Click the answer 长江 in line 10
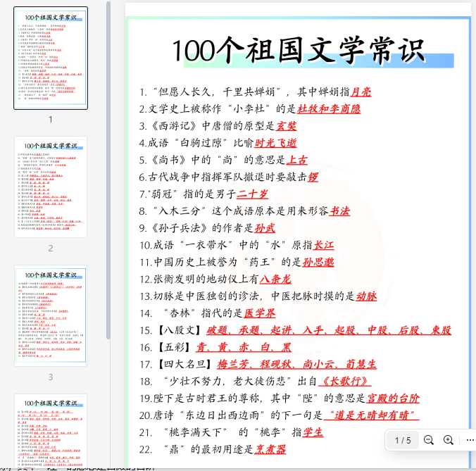This screenshot has height=471, width=476. click(323, 245)
